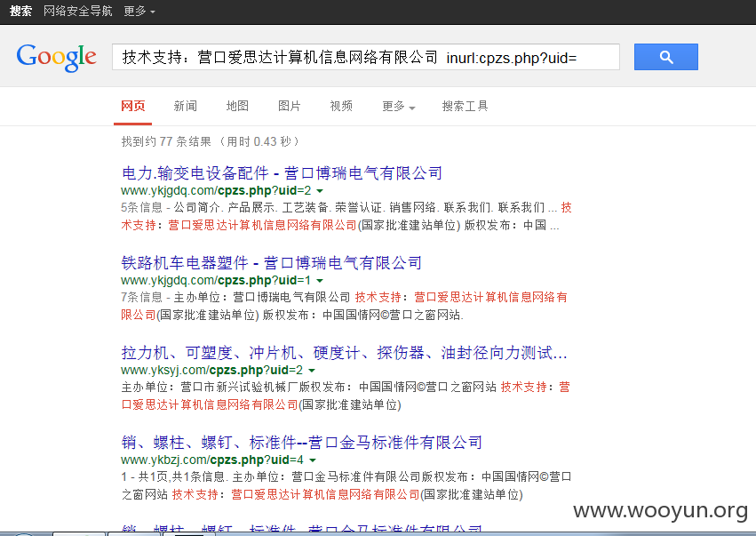Viewport: 756px width, 536px height.
Task: Open 搜索 in the top black bar
Action: tap(20, 11)
